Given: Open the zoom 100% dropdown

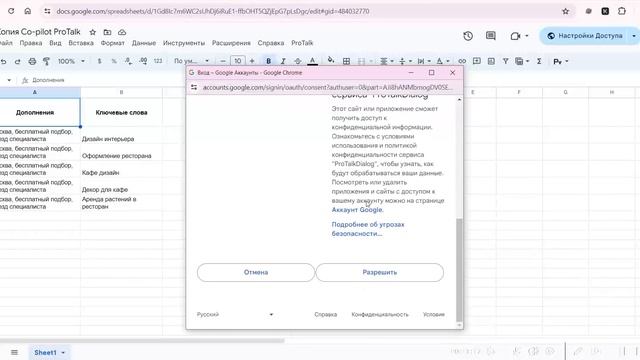Looking at the screenshot, I should coord(71,61).
